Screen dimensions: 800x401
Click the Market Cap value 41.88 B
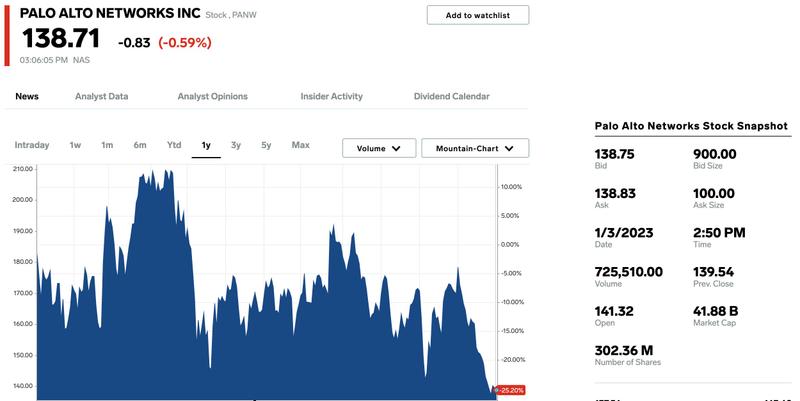(x=715, y=311)
